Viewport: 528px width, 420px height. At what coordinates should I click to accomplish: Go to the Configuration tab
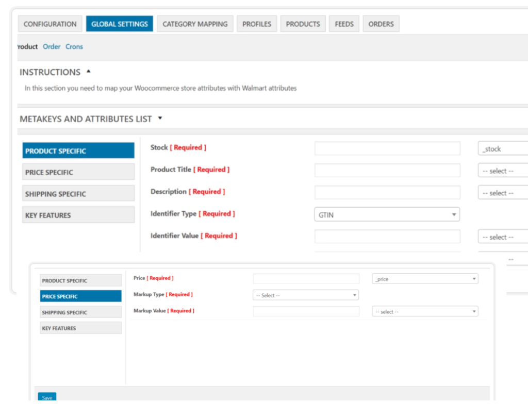[x=49, y=24]
